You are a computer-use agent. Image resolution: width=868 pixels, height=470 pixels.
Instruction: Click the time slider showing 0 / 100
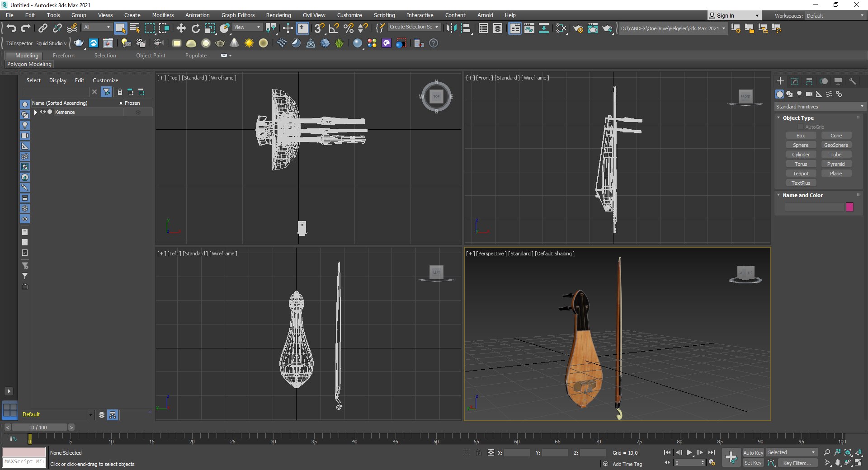pos(39,428)
